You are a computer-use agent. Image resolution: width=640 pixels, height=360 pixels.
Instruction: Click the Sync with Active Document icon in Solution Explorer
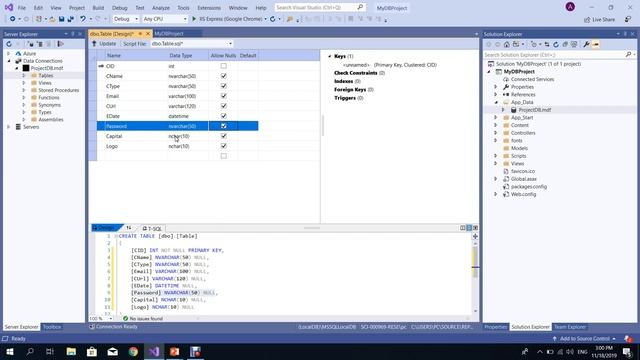pos(547,44)
